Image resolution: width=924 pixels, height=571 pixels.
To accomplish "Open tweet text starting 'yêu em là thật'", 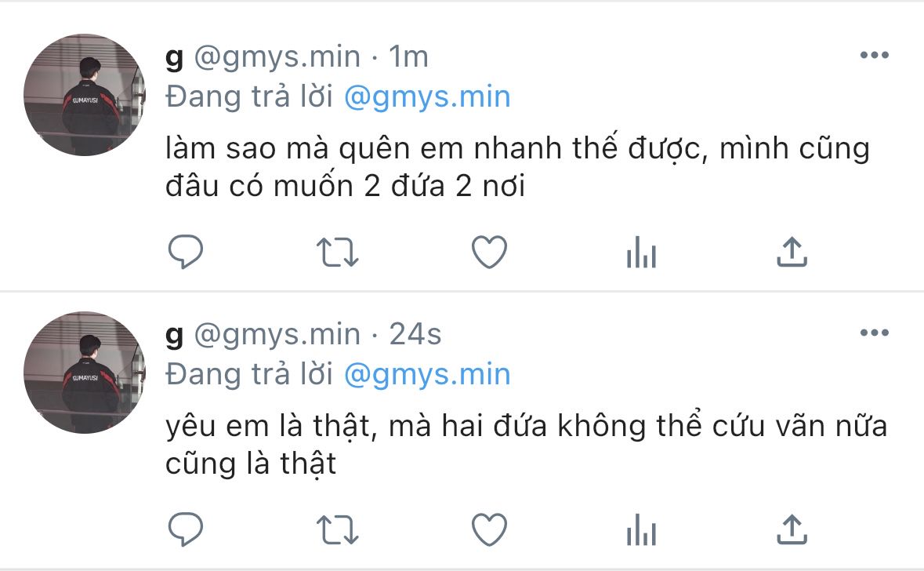I will click(x=526, y=445).
